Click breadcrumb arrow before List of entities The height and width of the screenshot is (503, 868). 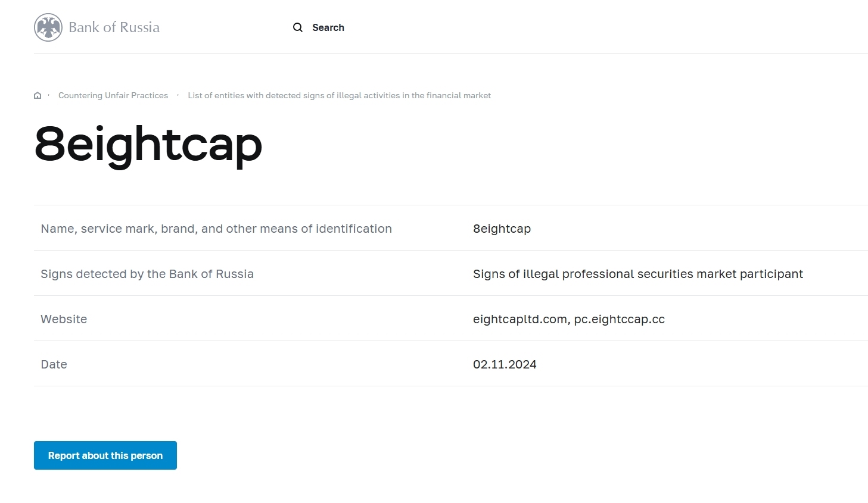(x=178, y=95)
